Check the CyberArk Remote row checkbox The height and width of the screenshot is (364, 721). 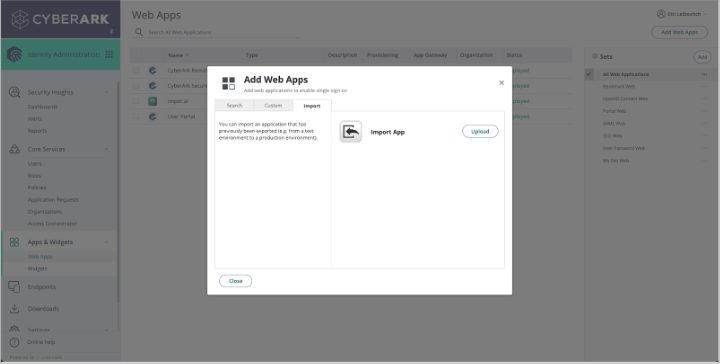click(136, 70)
